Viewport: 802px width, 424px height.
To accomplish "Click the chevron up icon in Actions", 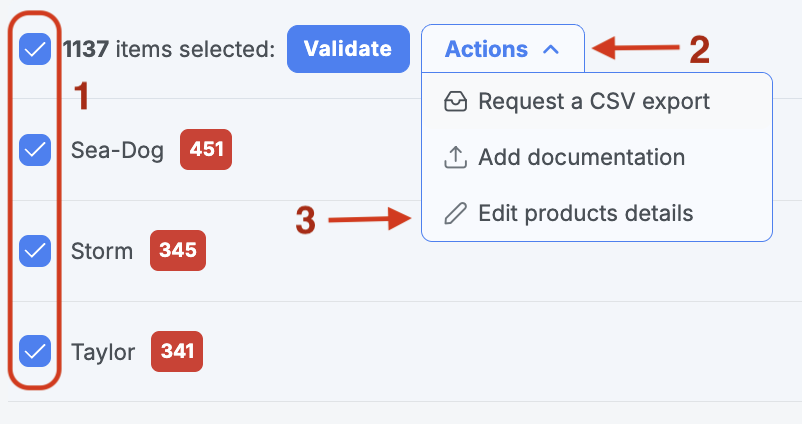I will tap(551, 50).
